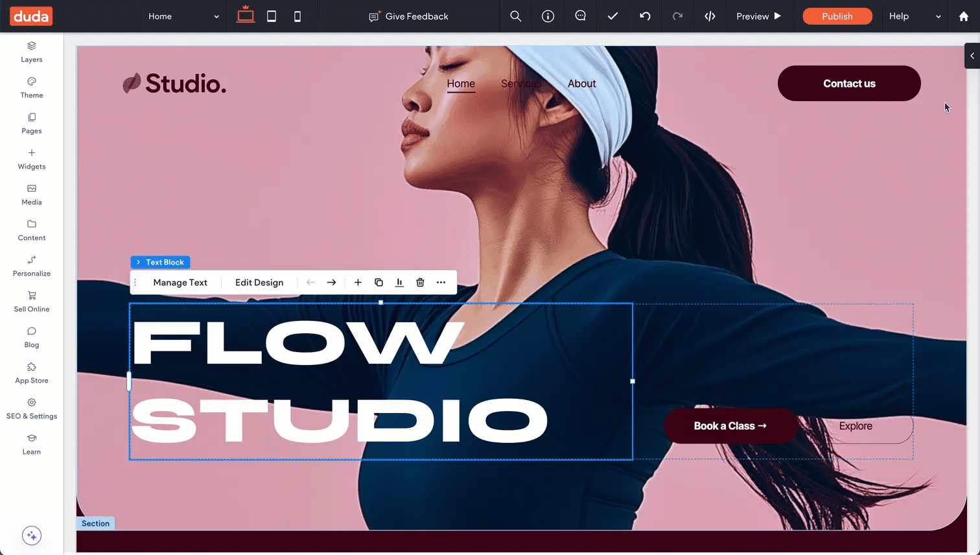The image size is (980, 555).
Task: Click the Publish button
Action: (837, 16)
